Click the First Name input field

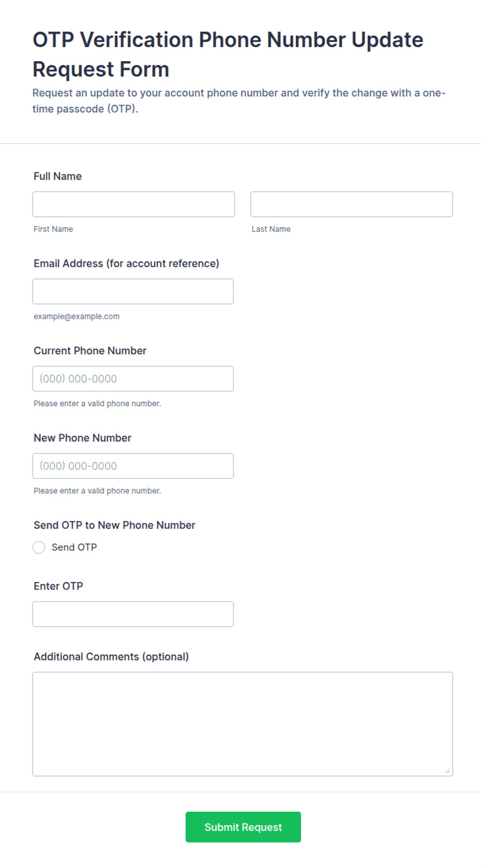point(133,204)
